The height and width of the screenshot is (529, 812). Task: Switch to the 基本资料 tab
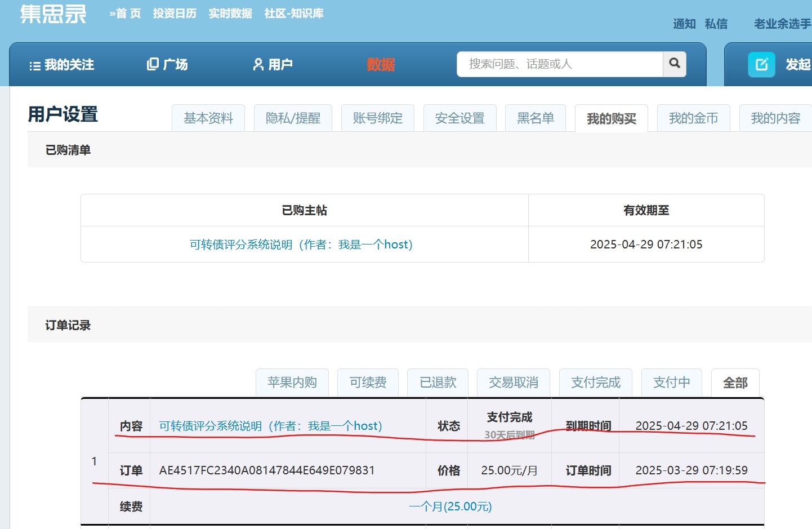pyautogui.click(x=208, y=118)
